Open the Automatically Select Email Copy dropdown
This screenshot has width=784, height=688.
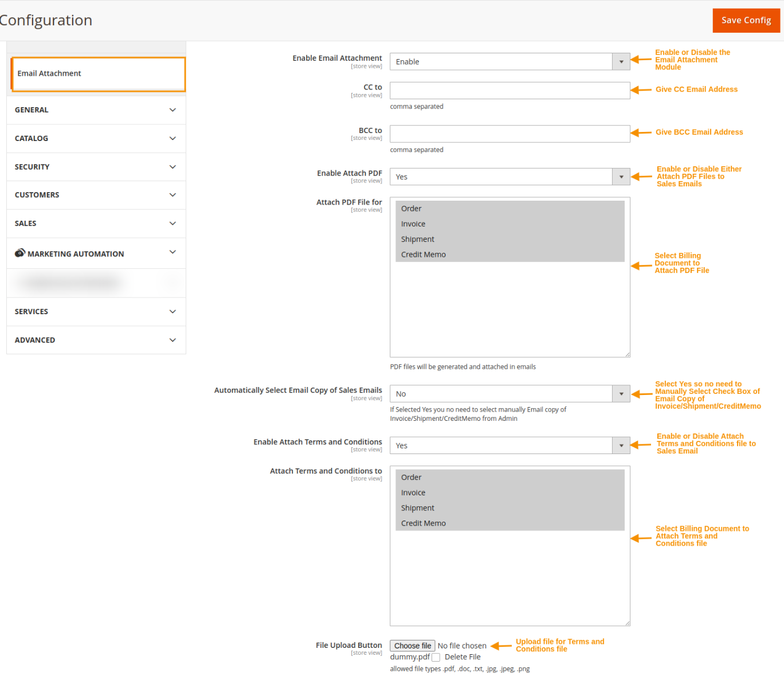point(620,393)
